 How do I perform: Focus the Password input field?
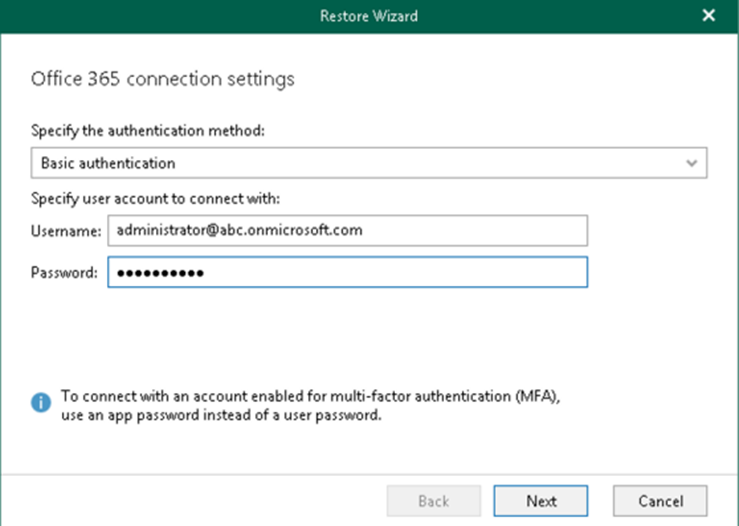tap(347, 272)
